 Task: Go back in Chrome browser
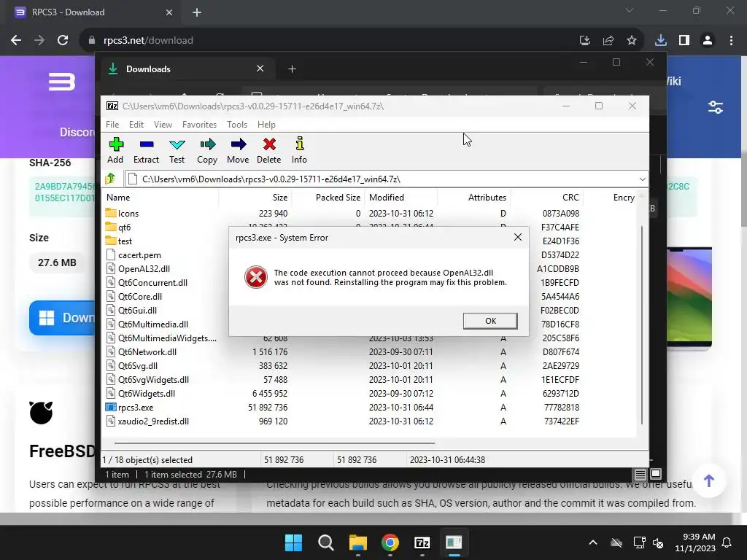[16, 41]
